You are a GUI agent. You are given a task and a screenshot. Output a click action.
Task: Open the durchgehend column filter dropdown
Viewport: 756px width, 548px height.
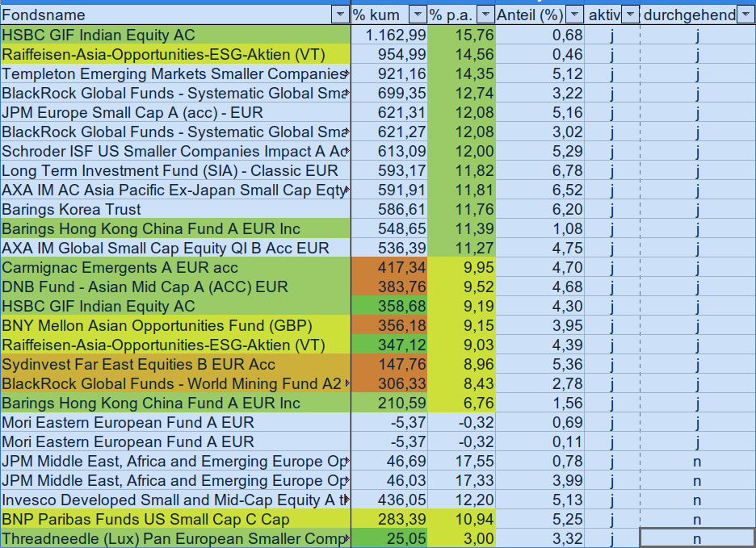coord(745,15)
